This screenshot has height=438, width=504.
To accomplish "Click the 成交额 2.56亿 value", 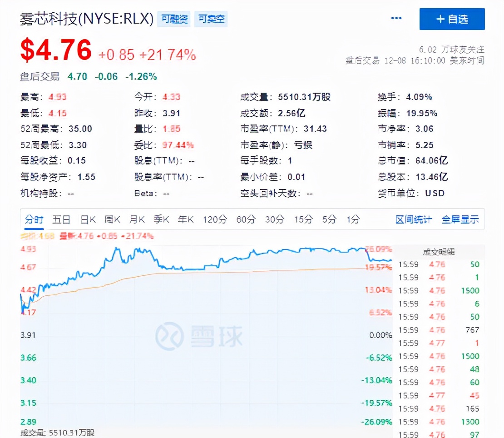I will pos(291,113).
